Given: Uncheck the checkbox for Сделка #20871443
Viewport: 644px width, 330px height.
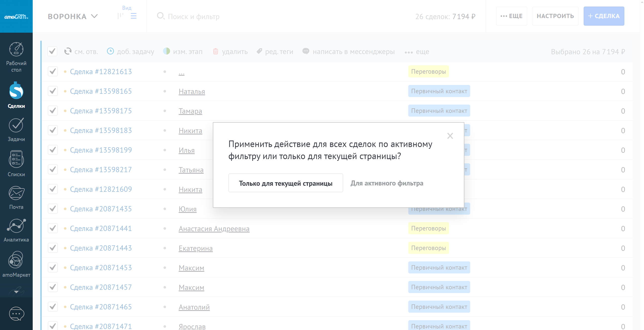Looking at the screenshot, I should tap(53, 248).
